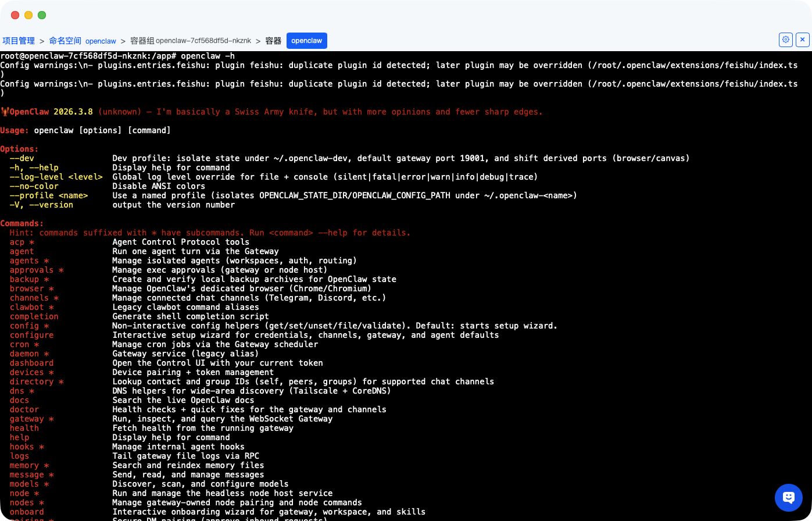Click pod name openclaw-7cf568df5d-nkznk in breadcrumb
The width and height of the screenshot is (812, 521).
[x=203, y=41]
